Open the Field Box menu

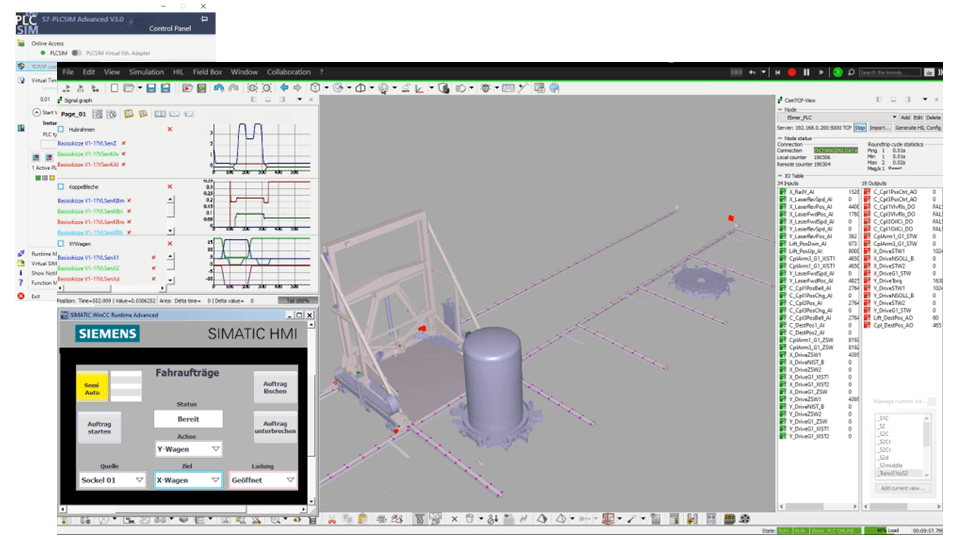(x=207, y=72)
